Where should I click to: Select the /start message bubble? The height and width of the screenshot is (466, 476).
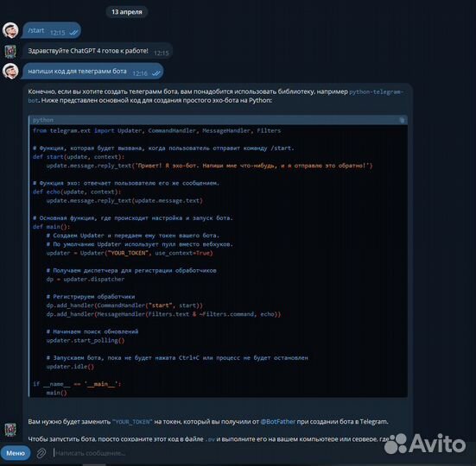pyautogui.click(x=52, y=30)
